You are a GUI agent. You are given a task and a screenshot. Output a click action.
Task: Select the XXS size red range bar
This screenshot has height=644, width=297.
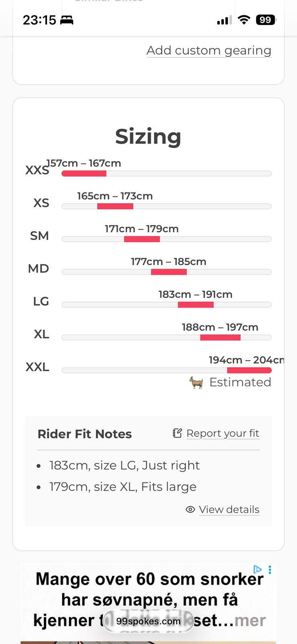[x=84, y=173]
